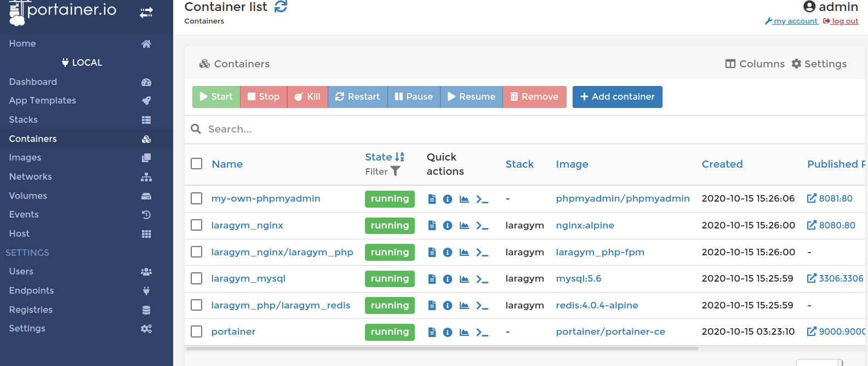Click the Stop button
This screenshot has height=366, width=868.
[x=264, y=97]
